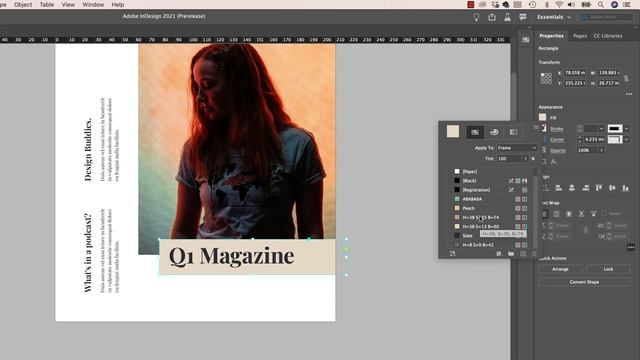Switch to the CC Libraries tab

click(608, 36)
